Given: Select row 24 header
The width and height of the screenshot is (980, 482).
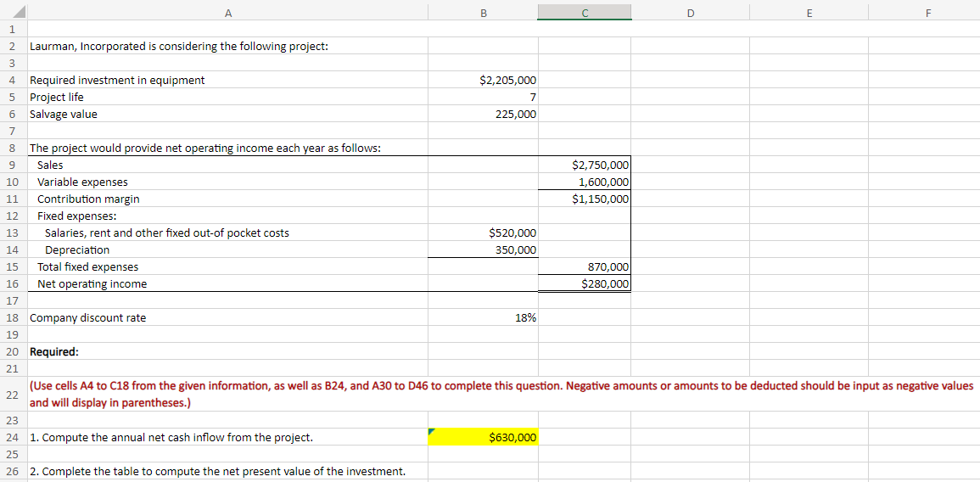Looking at the screenshot, I should 13,437.
